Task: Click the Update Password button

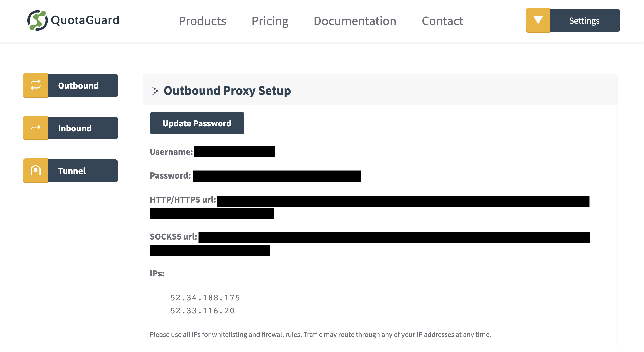Action: pos(197,123)
